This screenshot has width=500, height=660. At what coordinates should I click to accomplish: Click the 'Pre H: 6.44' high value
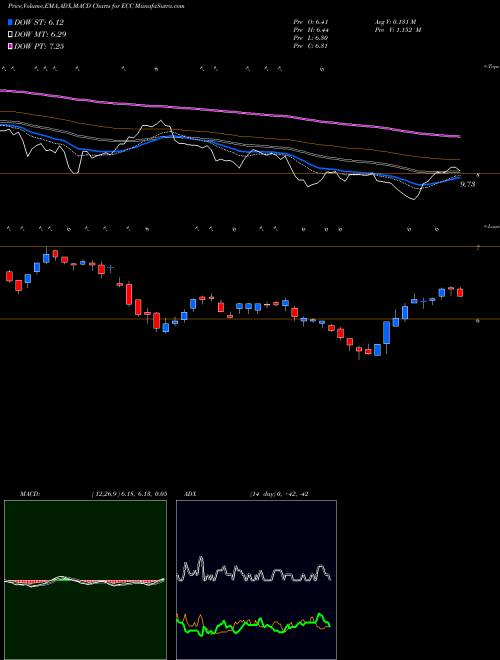[311, 30]
